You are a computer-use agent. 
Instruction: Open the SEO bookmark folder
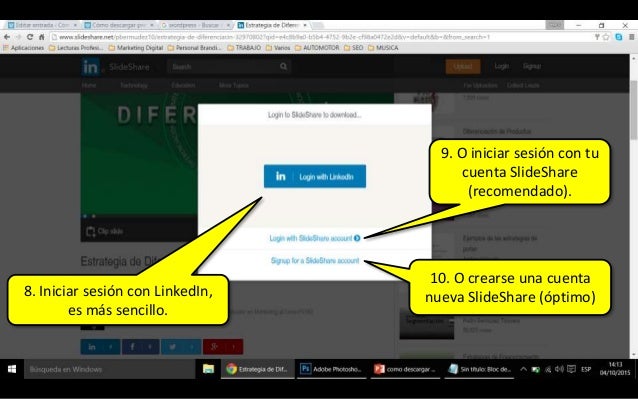(x=354, y=48)
